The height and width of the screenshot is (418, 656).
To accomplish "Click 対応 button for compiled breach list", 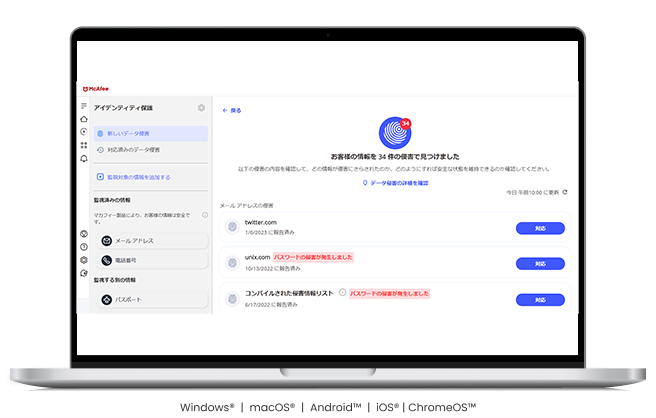I will coord(540,300).
